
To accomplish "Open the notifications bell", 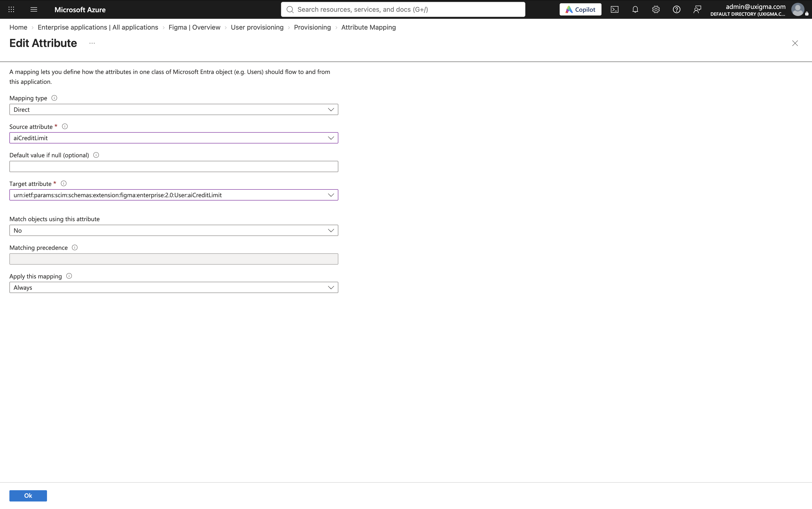I will 635,9.
